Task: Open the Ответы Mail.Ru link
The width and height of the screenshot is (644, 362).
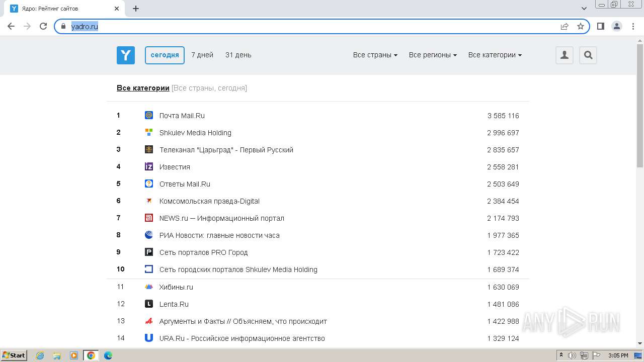Action: click(185, 184)
